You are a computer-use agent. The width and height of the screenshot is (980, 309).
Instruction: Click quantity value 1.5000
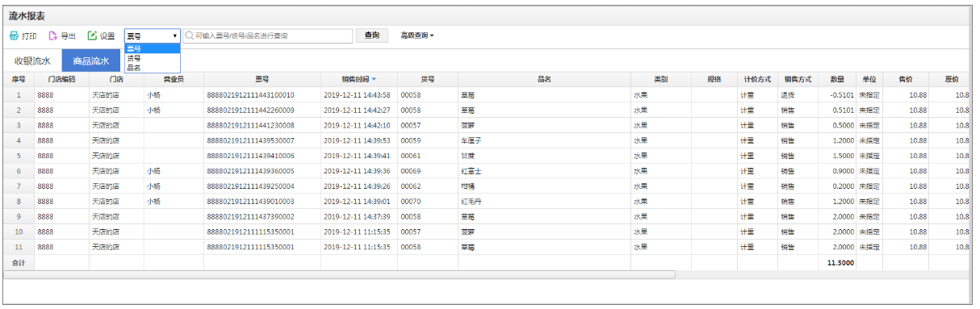click(x=843, y=156)
